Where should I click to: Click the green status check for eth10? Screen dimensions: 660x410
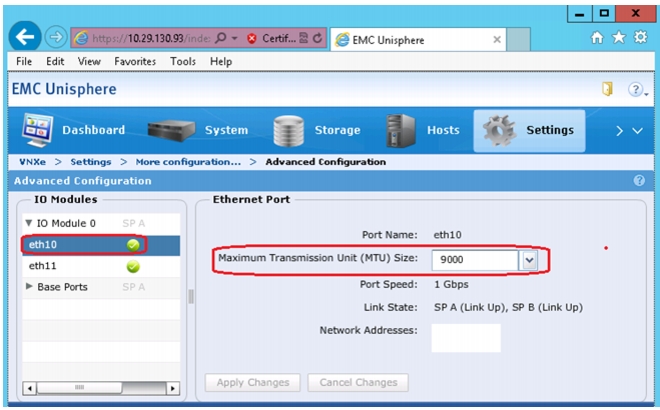tap(133, 245)
